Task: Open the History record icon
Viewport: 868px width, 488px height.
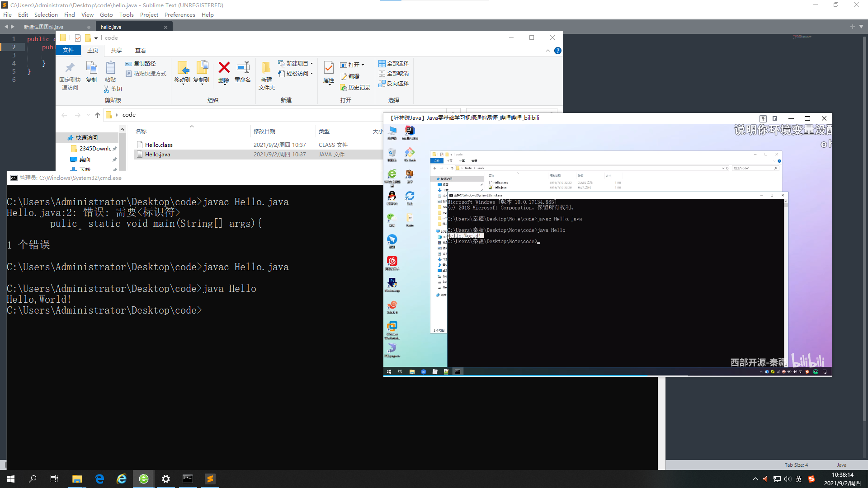Action: pos(344,88)
